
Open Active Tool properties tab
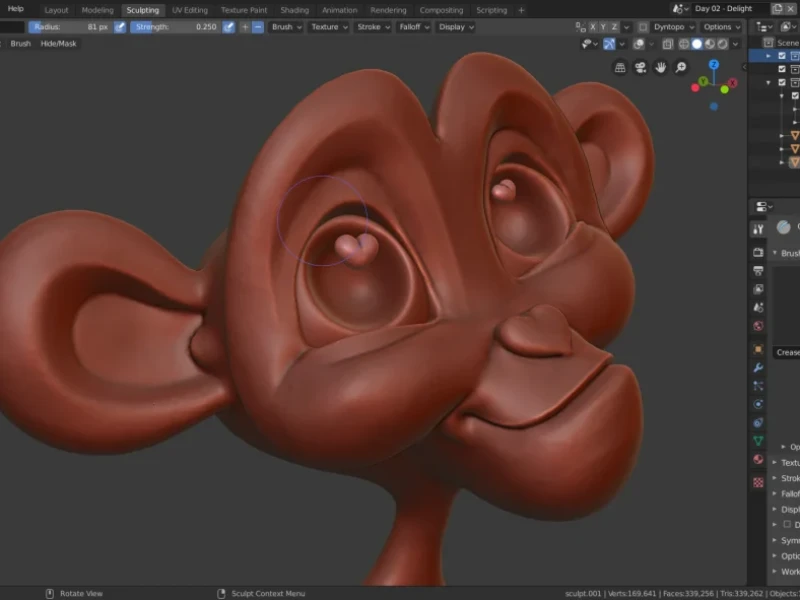[758, 229]
